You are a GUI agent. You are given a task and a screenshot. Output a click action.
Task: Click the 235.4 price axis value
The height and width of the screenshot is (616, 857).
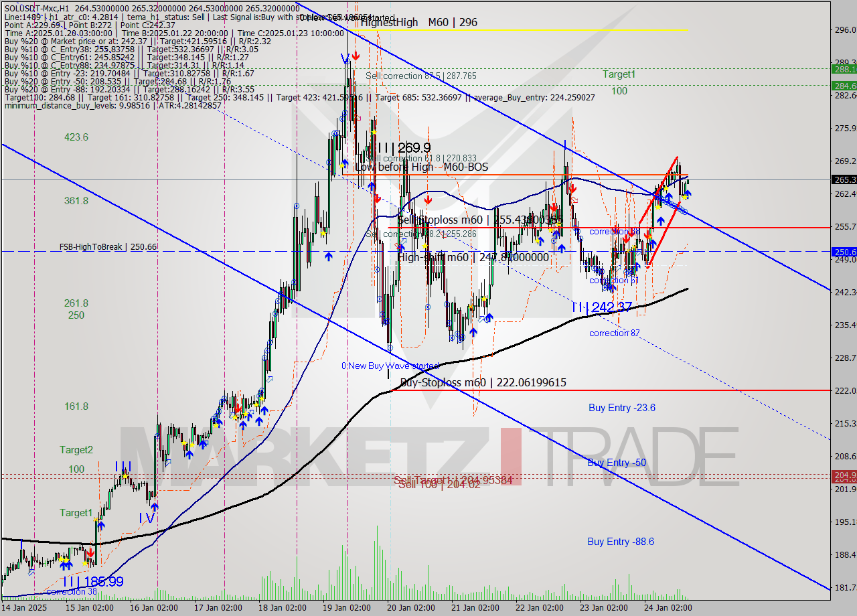coord(844,325)
